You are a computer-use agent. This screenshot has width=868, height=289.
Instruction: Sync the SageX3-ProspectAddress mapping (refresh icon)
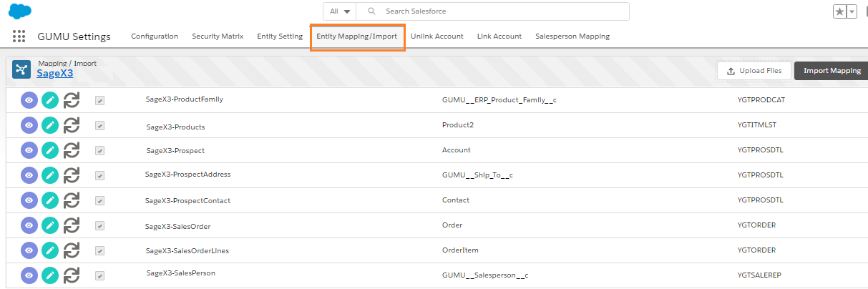(71, 175)
